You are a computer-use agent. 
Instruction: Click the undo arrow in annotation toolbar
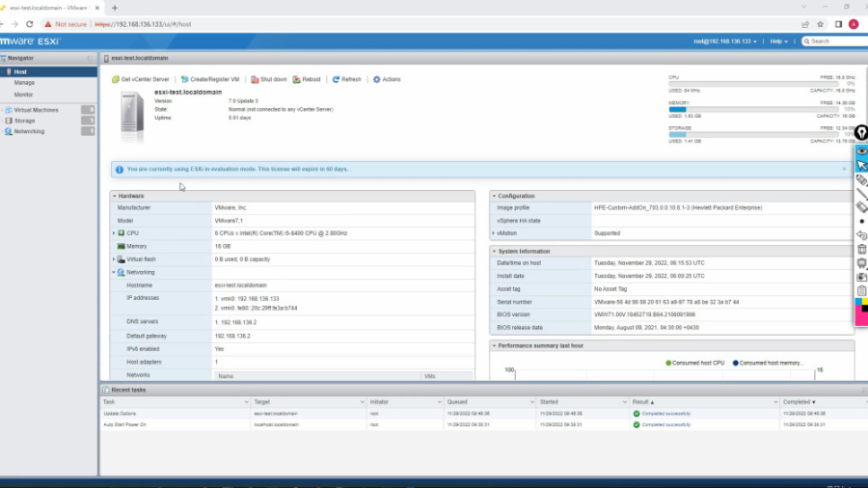coord(861,234)
